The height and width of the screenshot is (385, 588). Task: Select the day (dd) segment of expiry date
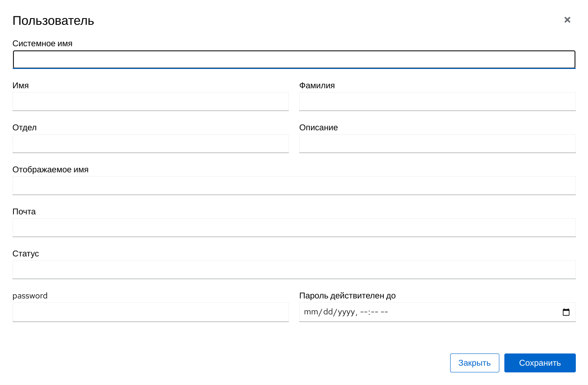pyautogui.click(x=328, y=312)
